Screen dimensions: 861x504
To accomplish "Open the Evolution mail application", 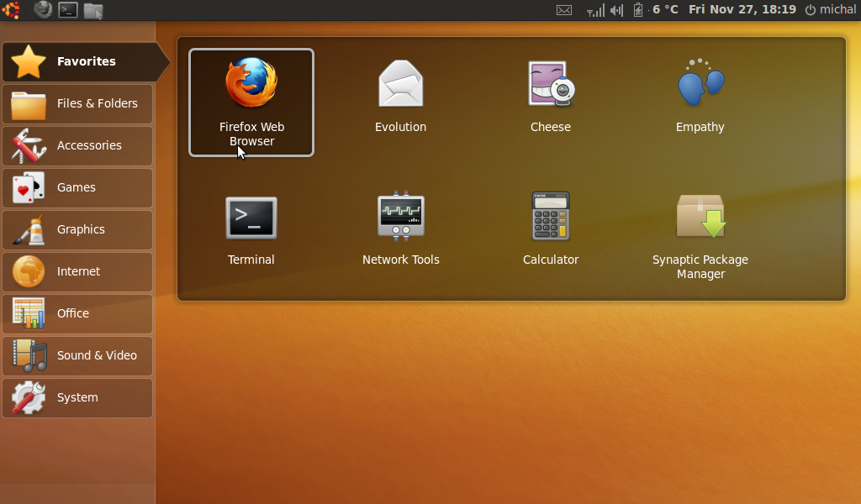I will click(x=401, y=96).
